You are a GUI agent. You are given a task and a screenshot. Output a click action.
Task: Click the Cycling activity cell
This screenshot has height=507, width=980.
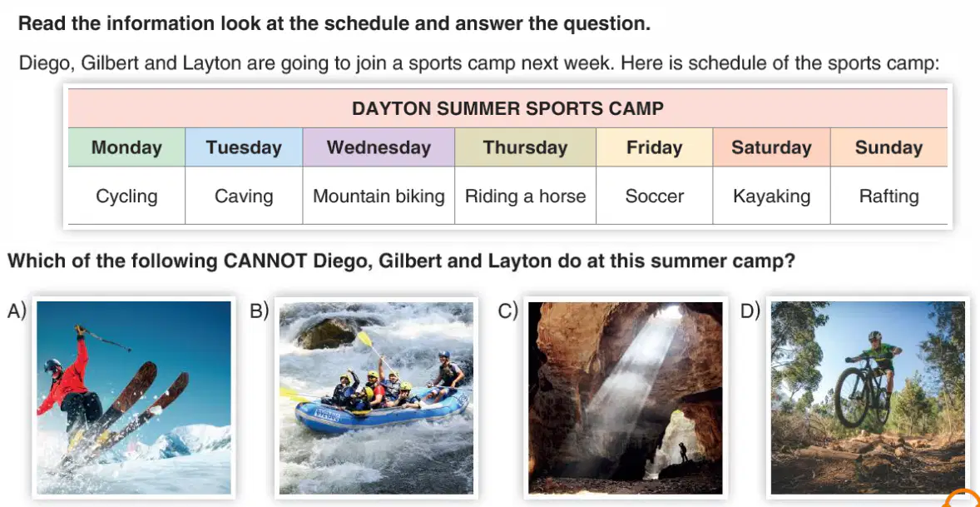coord(126,196)
